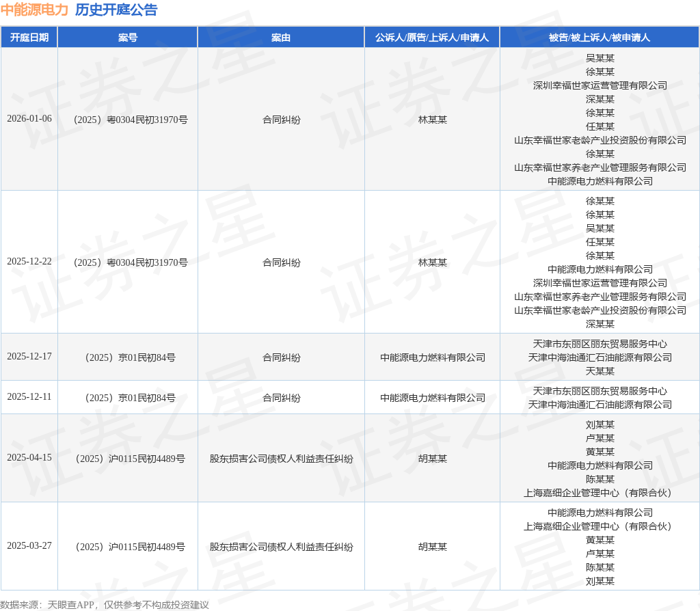Click 股东损害公司债权人利益责任纠纷 in 2025-03-27 row
This screenshot has height=611, width=700.
coord(281,547)
